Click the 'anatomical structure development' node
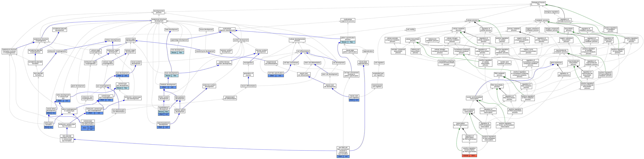The image size is (644, 159). pos(159,20)
